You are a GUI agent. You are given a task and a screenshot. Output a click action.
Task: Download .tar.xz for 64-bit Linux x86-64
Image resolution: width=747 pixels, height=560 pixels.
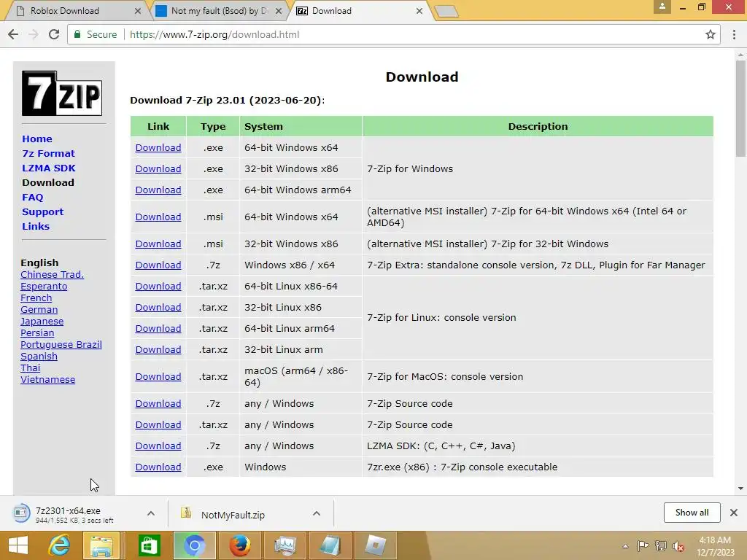pos(158,286)
